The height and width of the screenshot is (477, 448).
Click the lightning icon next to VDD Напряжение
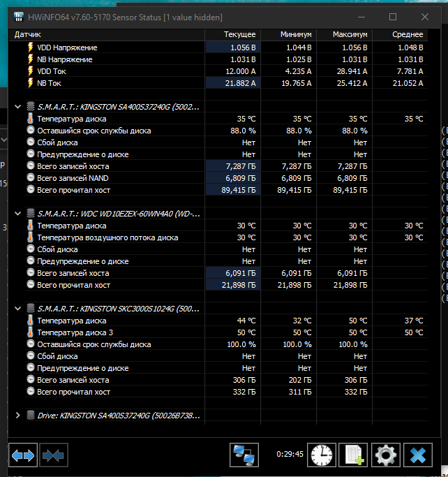(x=31, y=47)
